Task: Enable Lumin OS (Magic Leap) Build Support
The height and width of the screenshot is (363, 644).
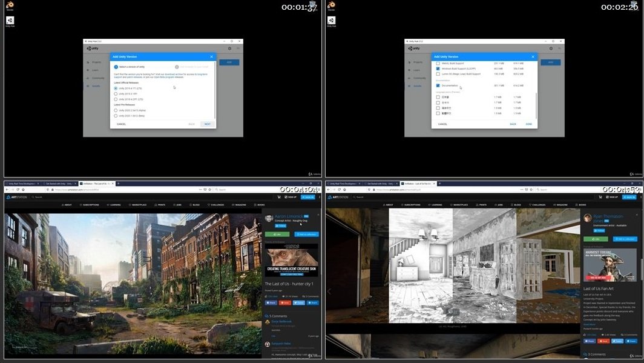Action: 438,74
